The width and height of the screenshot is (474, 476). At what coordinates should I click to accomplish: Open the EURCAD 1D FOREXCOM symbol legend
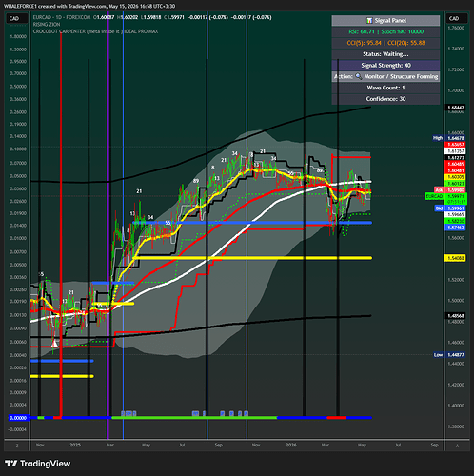pos(62,17)
